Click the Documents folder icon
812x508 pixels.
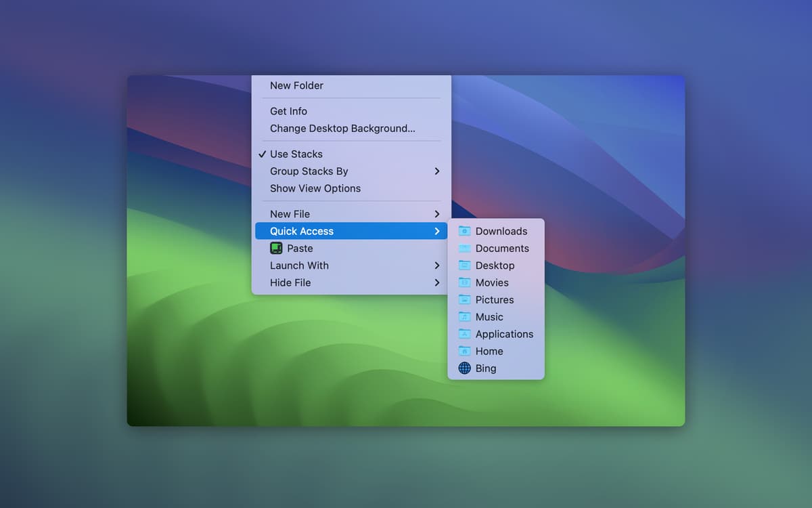point(464,249)
